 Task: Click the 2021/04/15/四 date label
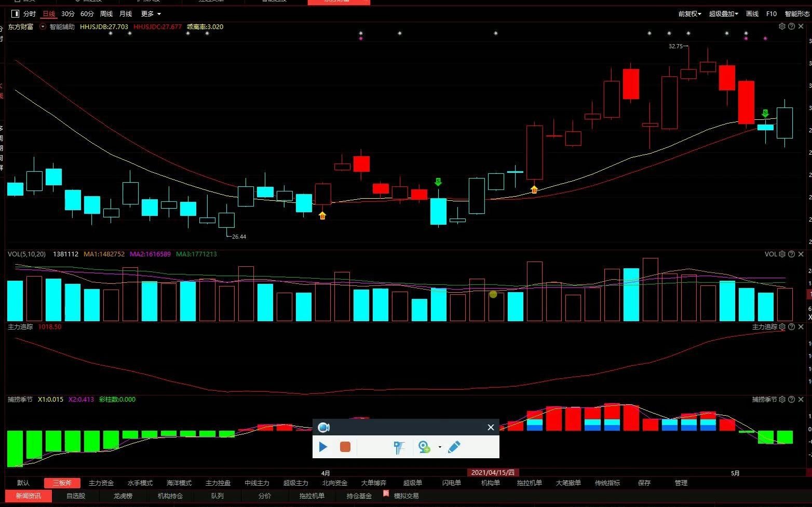click(493, 473)
